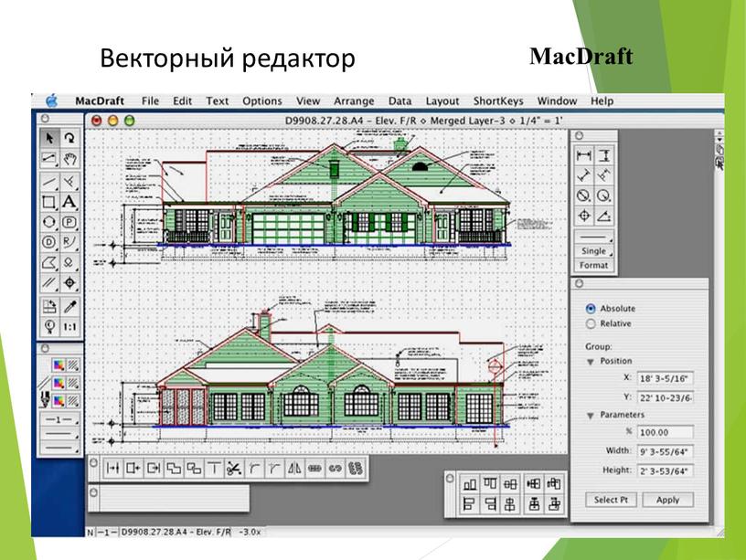Open the Layout menu
The height and width of the screenshot is (560, 746).
[x=442, y=101]
